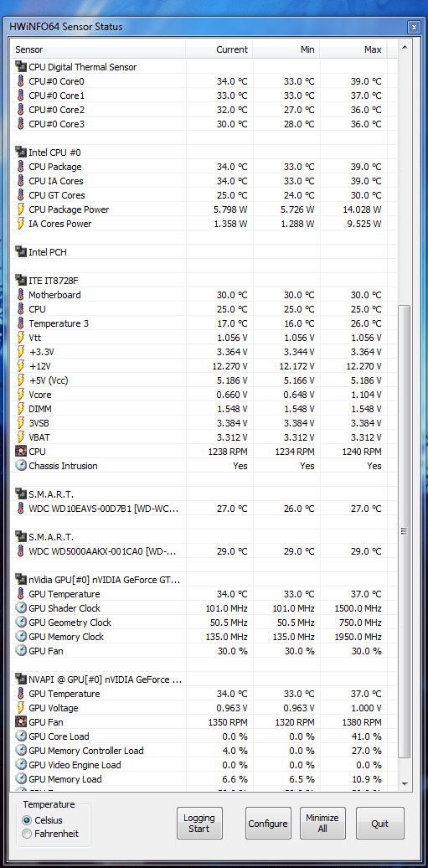Click the thermometer icon beside CPU#0 Core3
This screenshot has height=868, width=428.
pos(21,124)
